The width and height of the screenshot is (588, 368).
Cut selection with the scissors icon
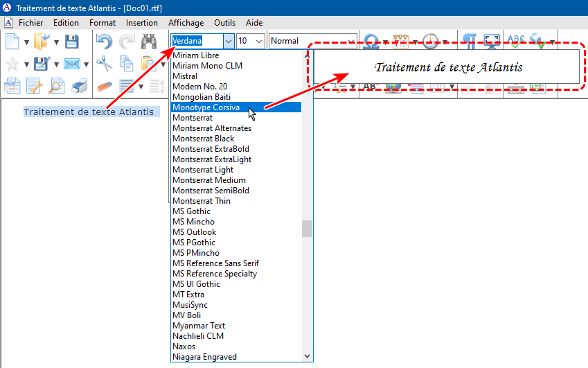click(104, 64)
